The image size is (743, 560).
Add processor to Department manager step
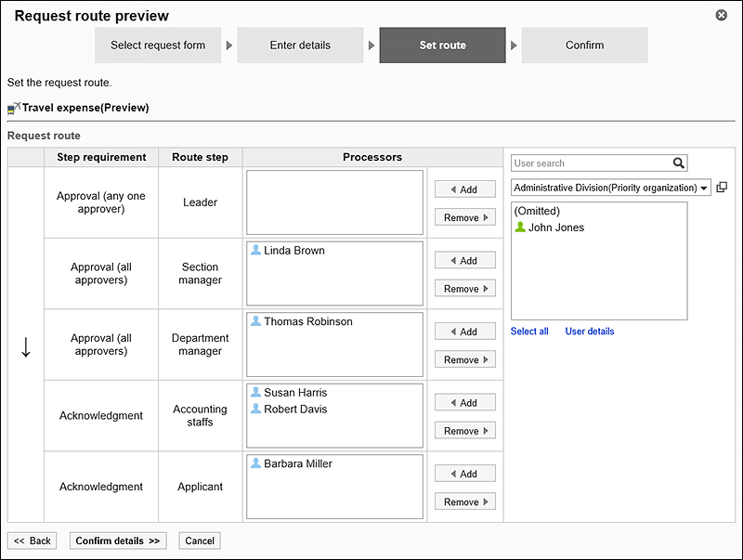pos(465,332)
